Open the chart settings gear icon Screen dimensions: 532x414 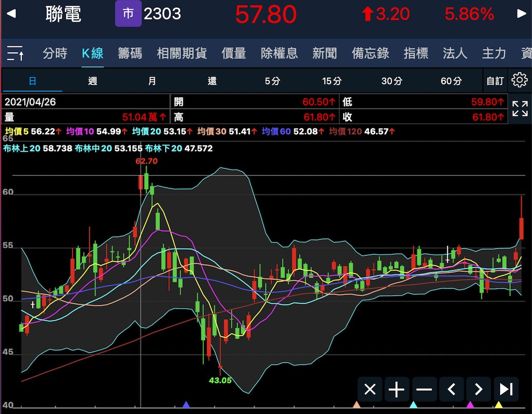click(x=520, y=80)
